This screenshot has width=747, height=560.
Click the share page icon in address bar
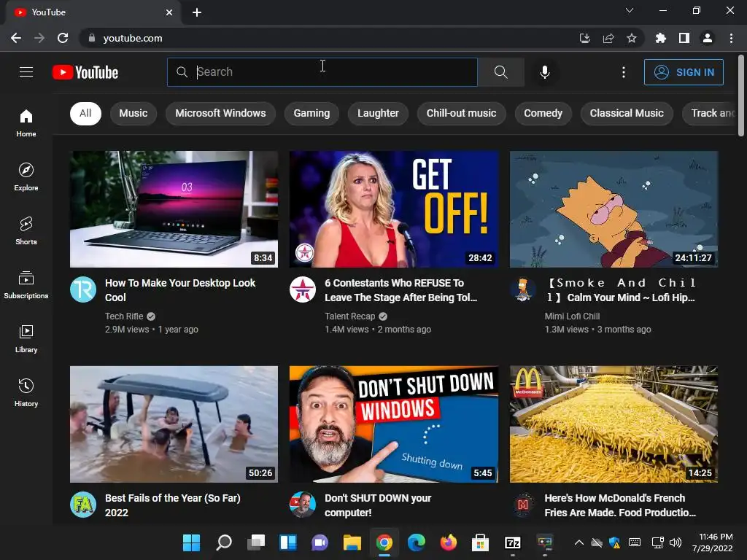tap(608, 38)
